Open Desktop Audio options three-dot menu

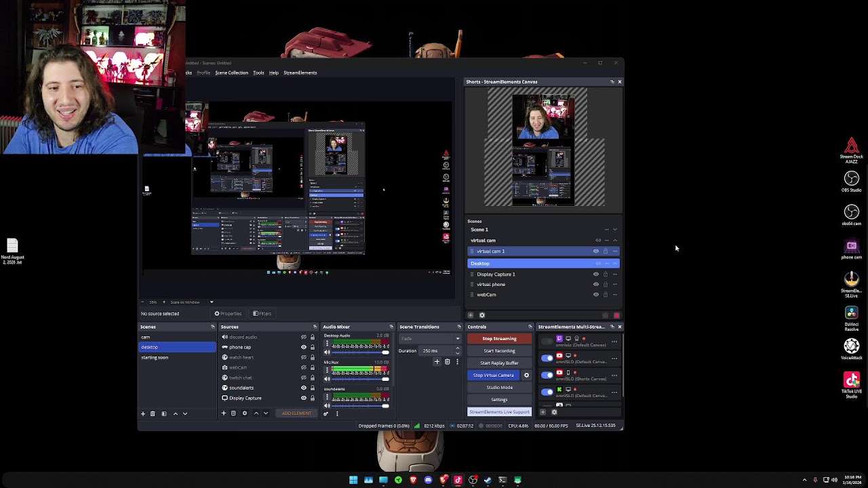(x=327, y=344)
